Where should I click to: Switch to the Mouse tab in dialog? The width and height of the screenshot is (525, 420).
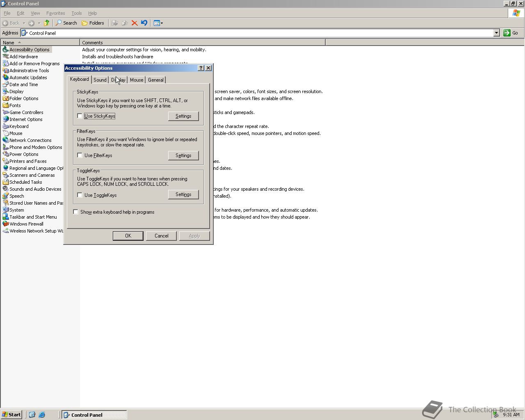[137, 80]
